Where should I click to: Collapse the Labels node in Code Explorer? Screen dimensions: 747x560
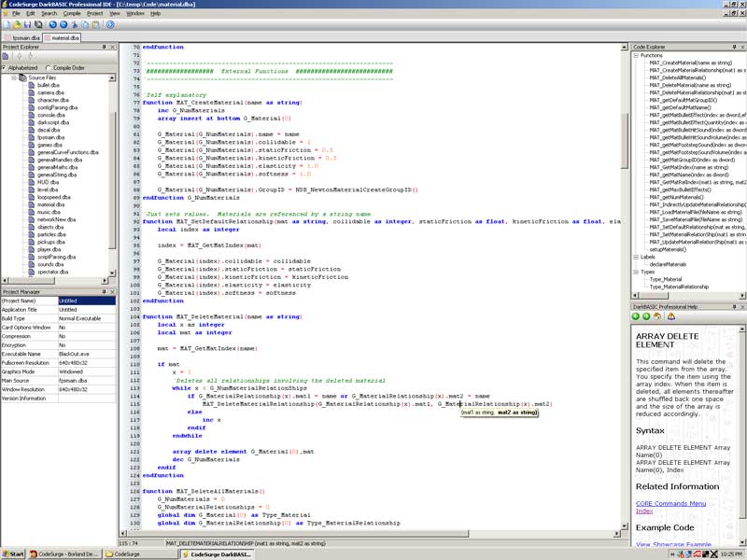(x=636, y=258)
